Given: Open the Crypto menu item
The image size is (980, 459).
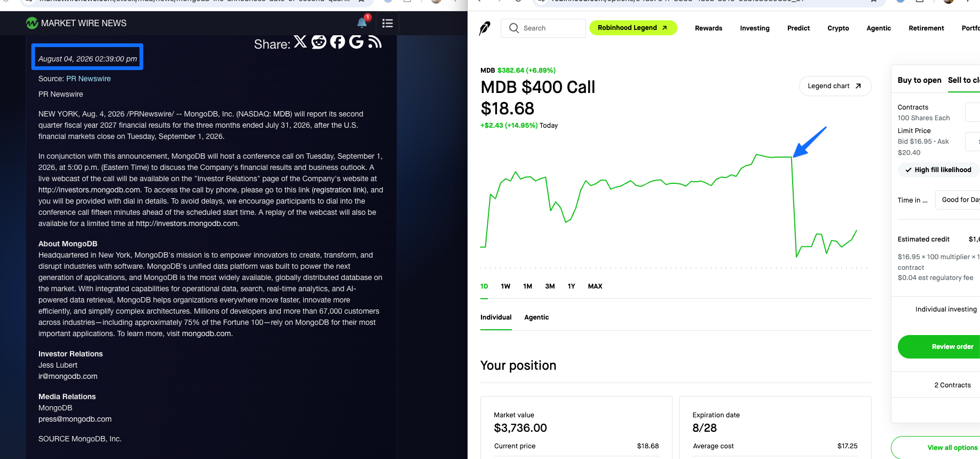Looking at the screenshot, I should 838,28.
